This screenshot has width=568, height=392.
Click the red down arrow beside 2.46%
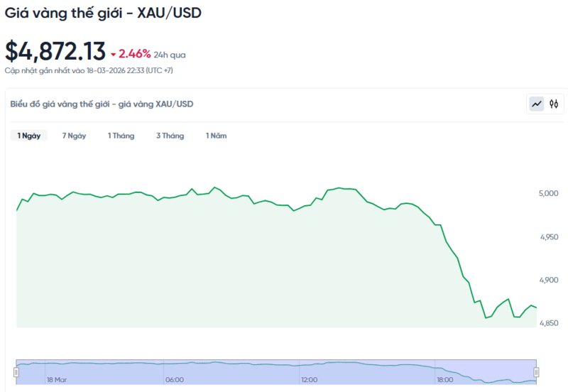pos(113,54)
